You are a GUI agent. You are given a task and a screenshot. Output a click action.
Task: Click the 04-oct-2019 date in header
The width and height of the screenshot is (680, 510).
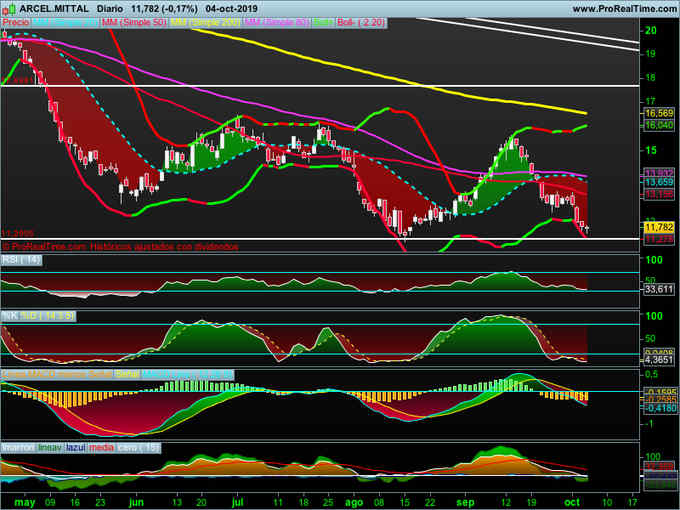[232, 9]
